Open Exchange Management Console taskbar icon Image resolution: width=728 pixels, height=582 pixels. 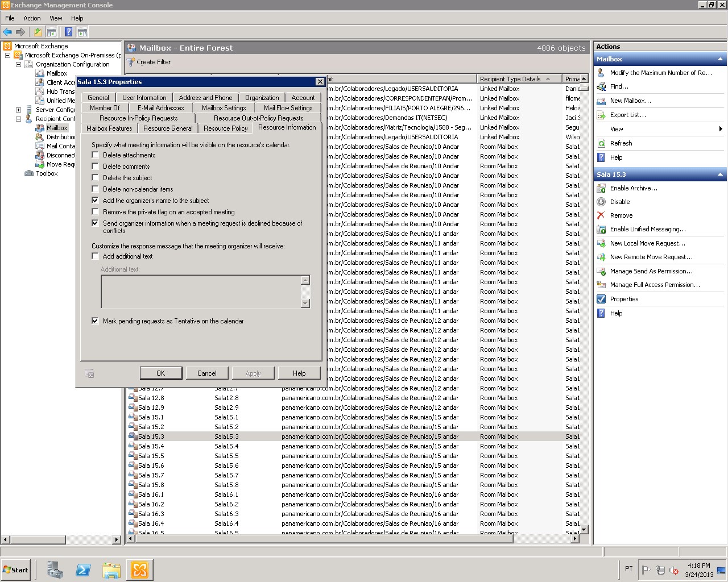tap(139, 569)
